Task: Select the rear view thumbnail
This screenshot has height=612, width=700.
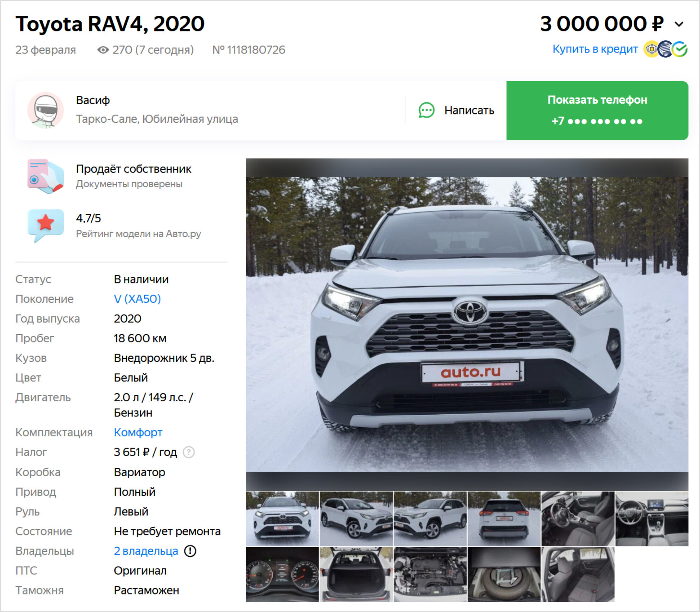Action: [x=504, y=519]
